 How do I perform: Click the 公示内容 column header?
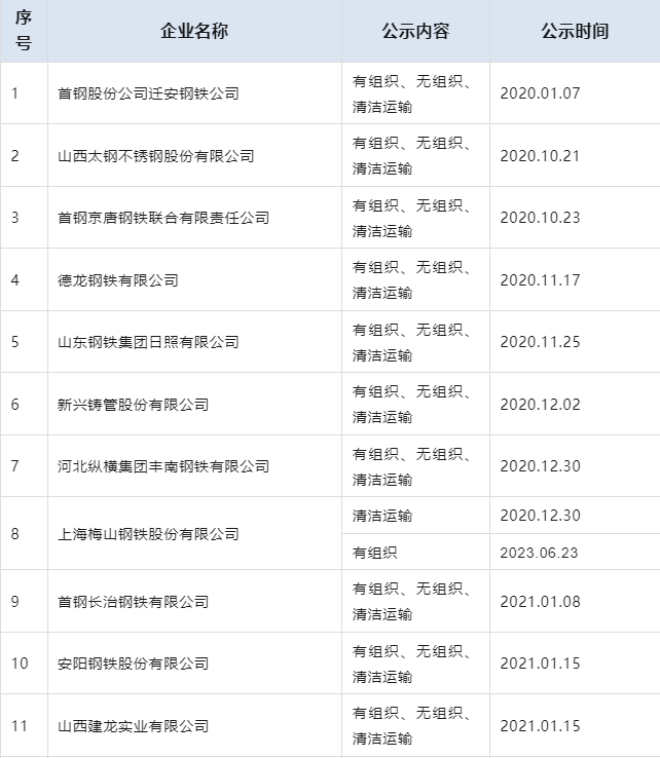[415, 31]
